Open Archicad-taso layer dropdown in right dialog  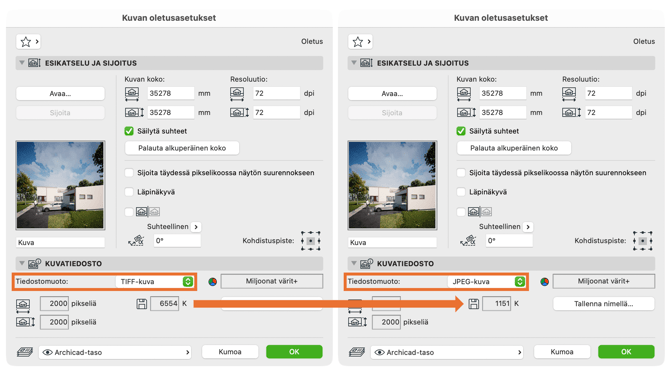pyautogui.click(x=447, y=352)
